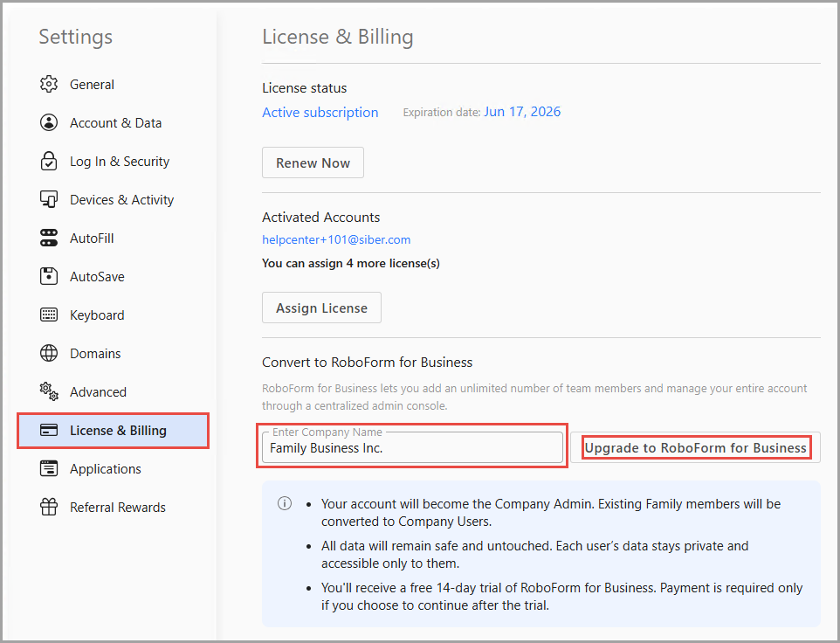Click the Assign License button

tap(321, 308)
